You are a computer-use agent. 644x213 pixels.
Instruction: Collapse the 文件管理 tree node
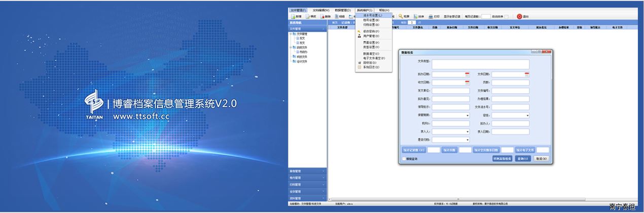(x=290, y=34)
